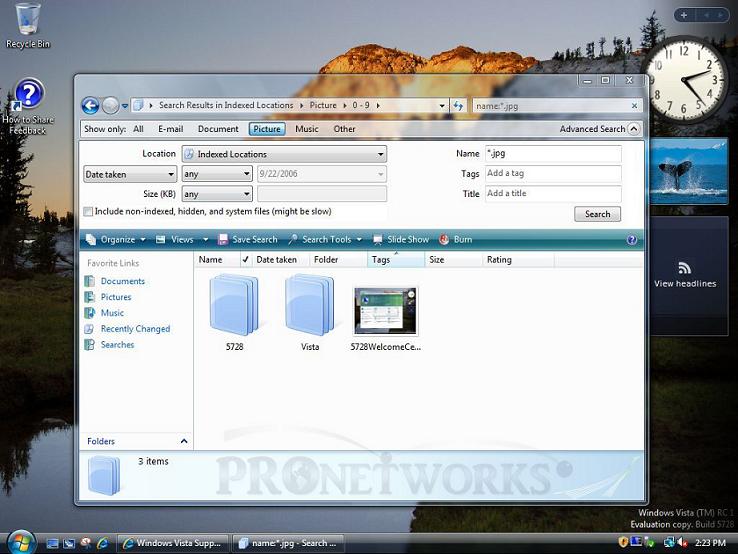Open Recently Changed in Favorite Links
The height and width of the screenshot is (554, 738).
135,329
